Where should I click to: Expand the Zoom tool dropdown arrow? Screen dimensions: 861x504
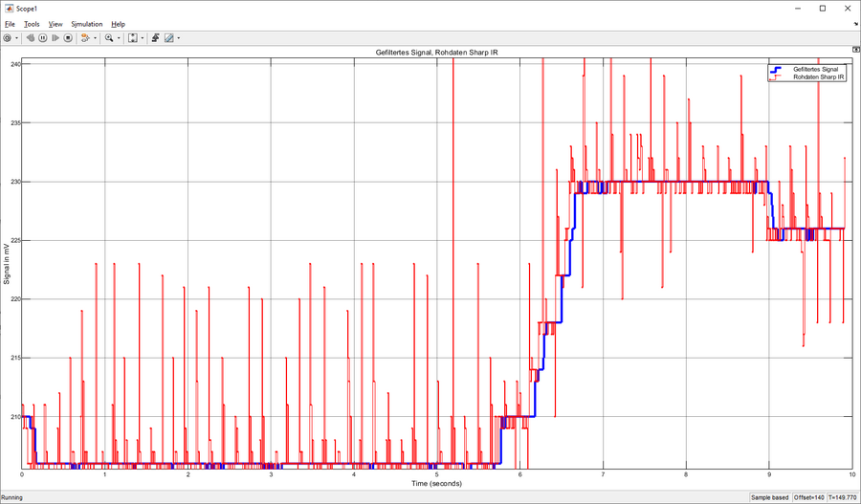[119, 38]
